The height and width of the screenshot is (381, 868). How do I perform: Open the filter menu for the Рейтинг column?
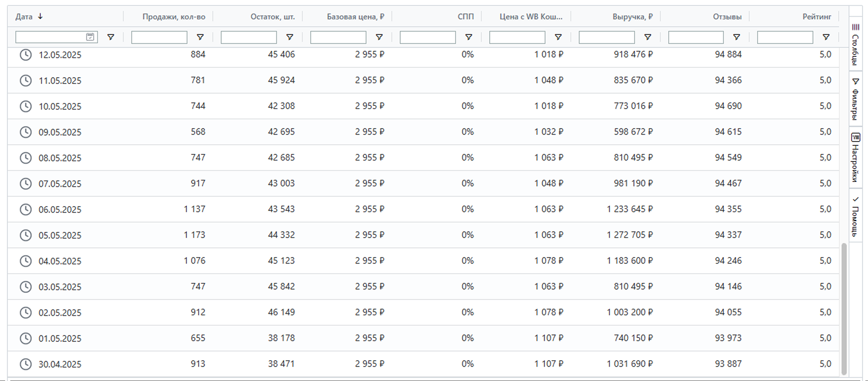click(x=826, y=37)
